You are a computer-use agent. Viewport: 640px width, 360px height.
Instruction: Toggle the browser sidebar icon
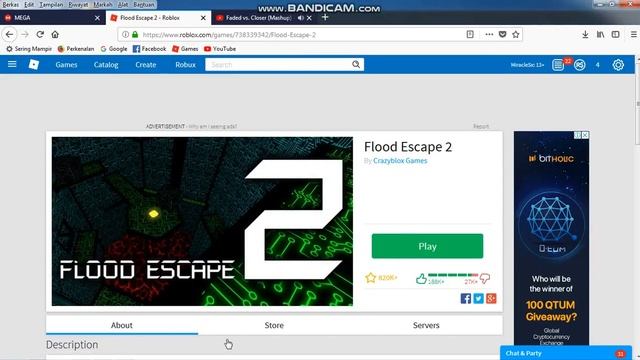(616, 35)
